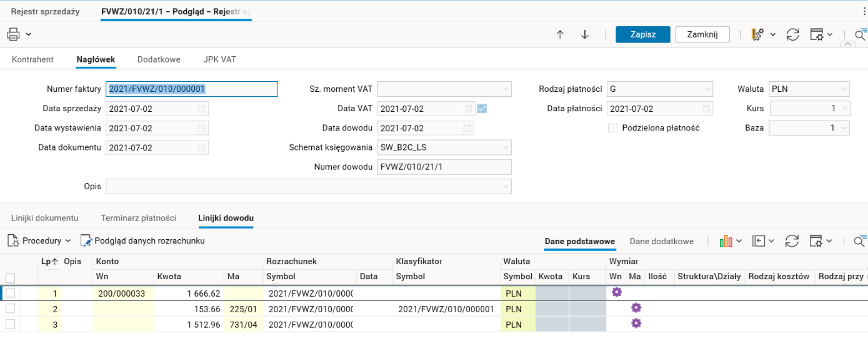Expand the Schemat księgowania dropdown
The height and width of the screenshot is (341, 868).
pos(505,148)
